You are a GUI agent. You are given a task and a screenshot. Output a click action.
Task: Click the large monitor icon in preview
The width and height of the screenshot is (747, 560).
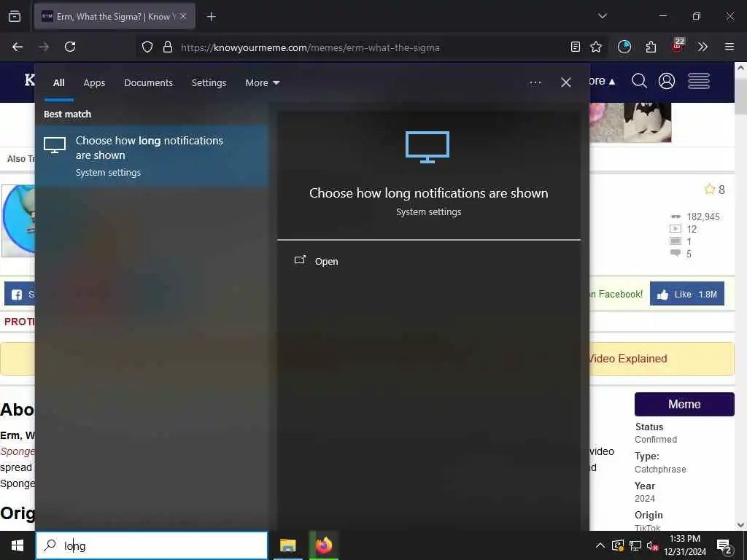click(427, 147)
